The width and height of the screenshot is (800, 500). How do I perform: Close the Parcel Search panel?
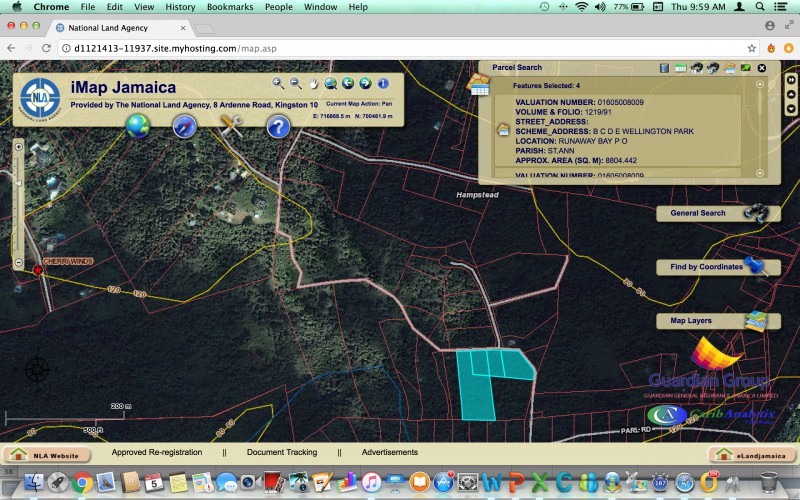click(762, 67)
